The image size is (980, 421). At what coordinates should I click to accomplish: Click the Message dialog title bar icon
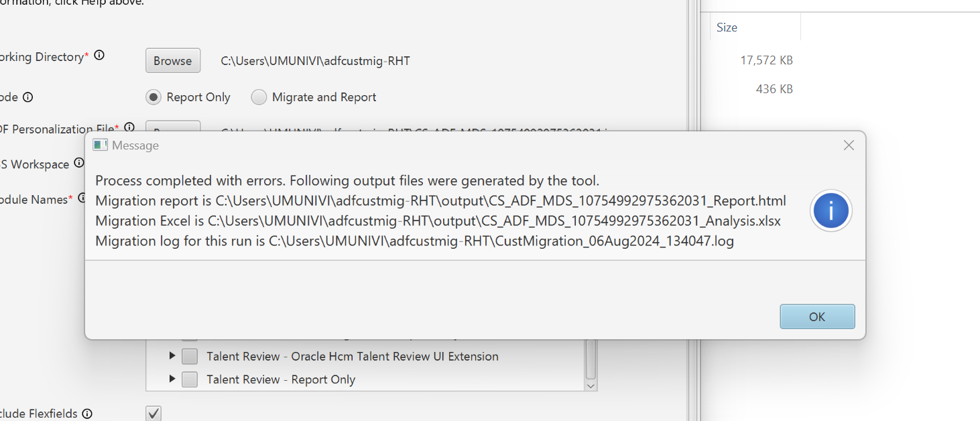click(x=101, y=144)
